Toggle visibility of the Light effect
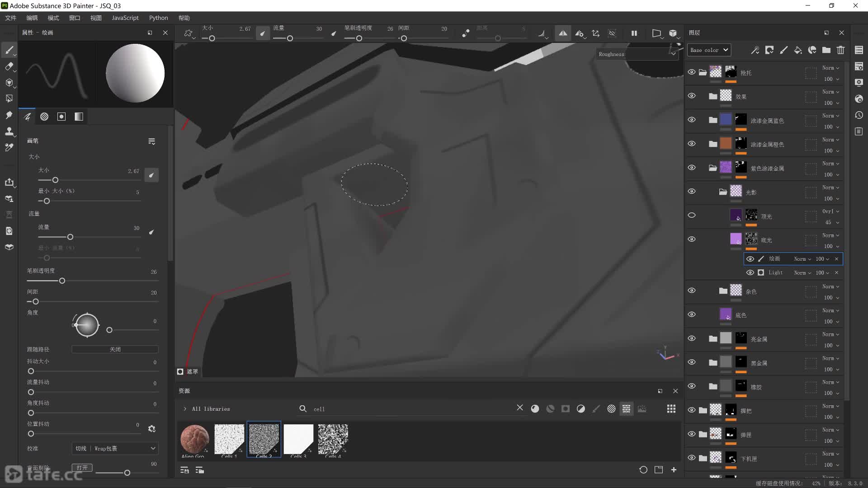 point(750,272)
